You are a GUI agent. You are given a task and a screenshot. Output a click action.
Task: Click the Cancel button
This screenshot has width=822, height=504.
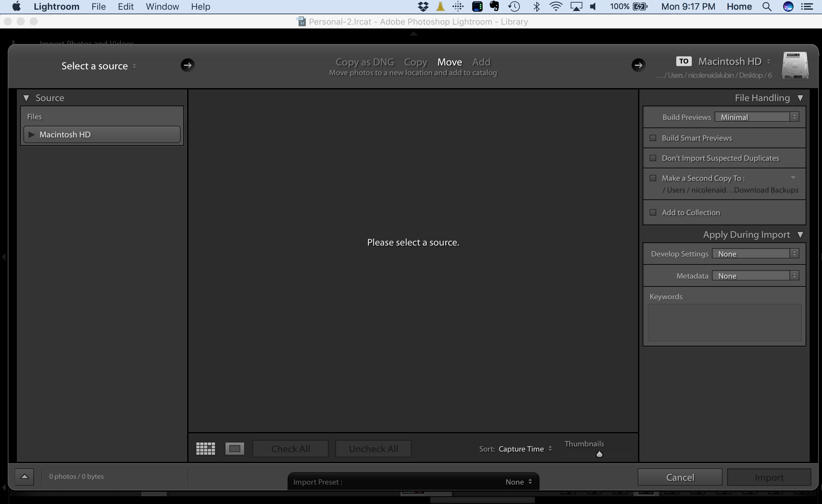coord(680,477)
